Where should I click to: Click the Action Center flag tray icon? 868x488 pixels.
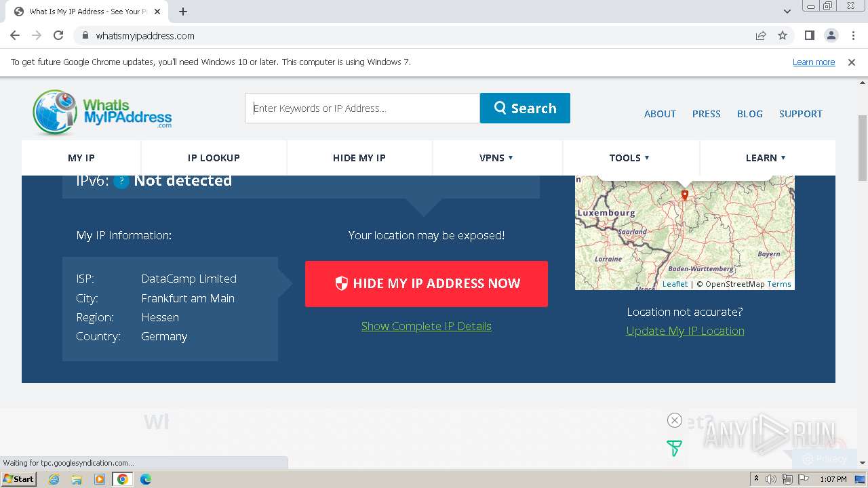point(804,479)
